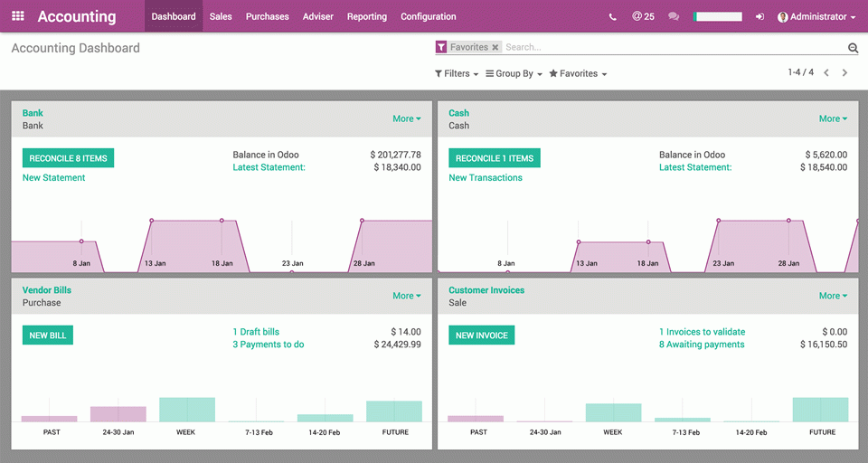Go to previous page arrow
The height and width of the screenshot is (463, 868).
[x=826, y=72]
